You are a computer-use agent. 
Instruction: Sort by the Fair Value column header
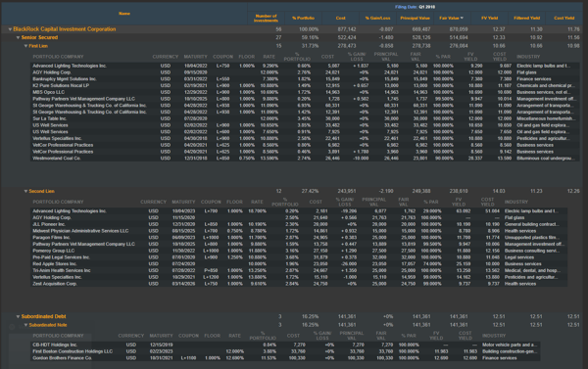point(451,18)
